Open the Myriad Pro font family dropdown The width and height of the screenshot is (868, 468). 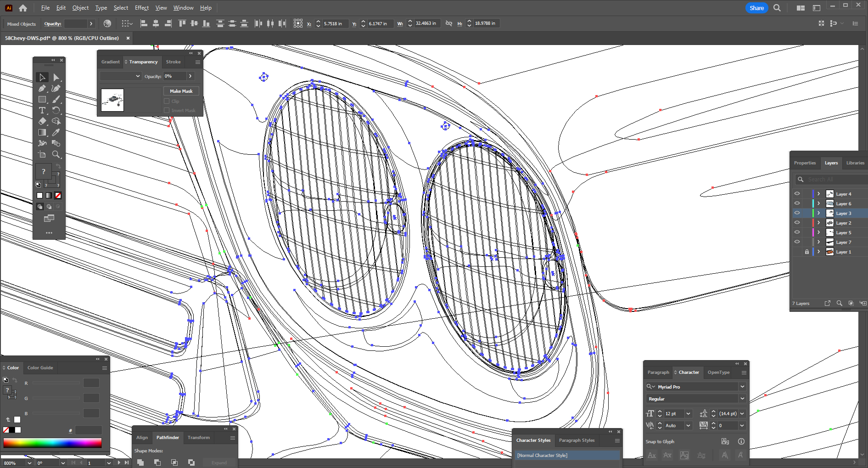coord(742,387)
